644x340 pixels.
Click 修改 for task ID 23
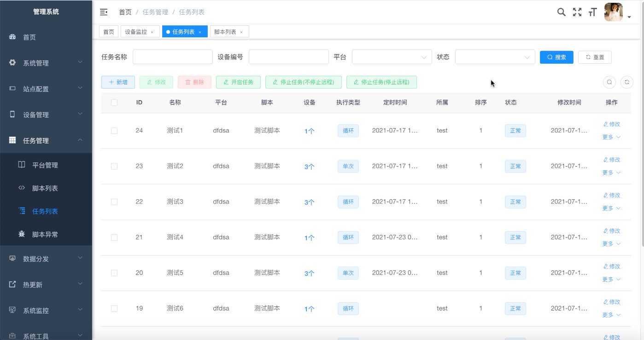[612, 160]
